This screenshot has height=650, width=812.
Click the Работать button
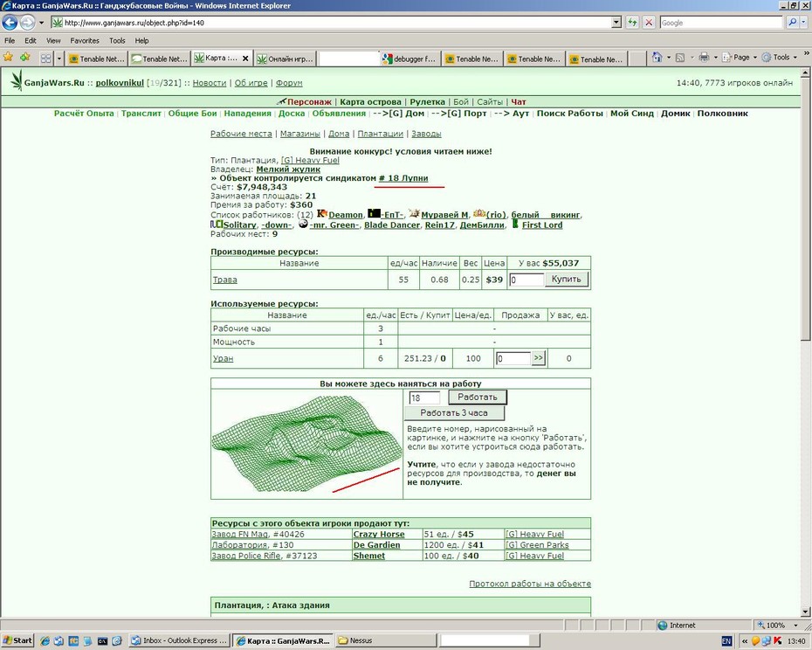click(x=477, y=397)
